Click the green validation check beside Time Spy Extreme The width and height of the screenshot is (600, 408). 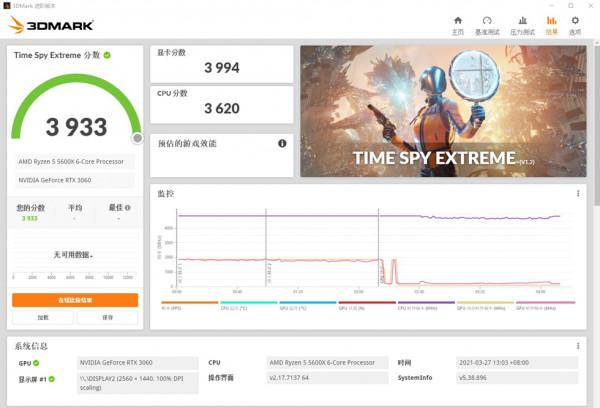tap(107, 55)
